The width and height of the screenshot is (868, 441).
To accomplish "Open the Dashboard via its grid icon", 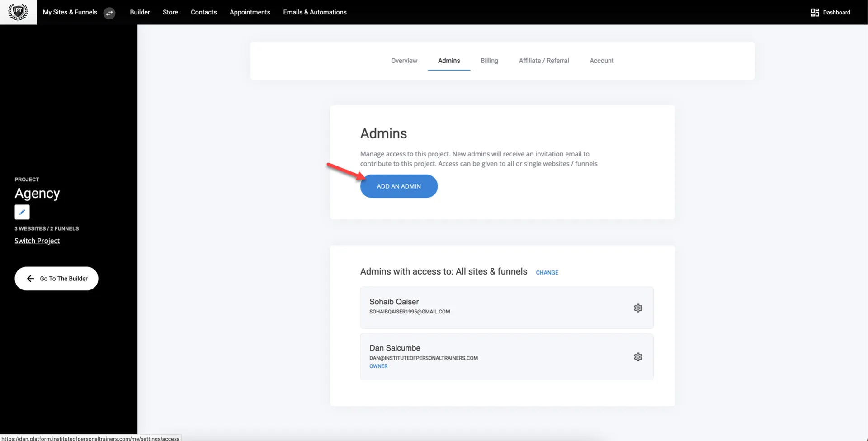I will [815, 12].
